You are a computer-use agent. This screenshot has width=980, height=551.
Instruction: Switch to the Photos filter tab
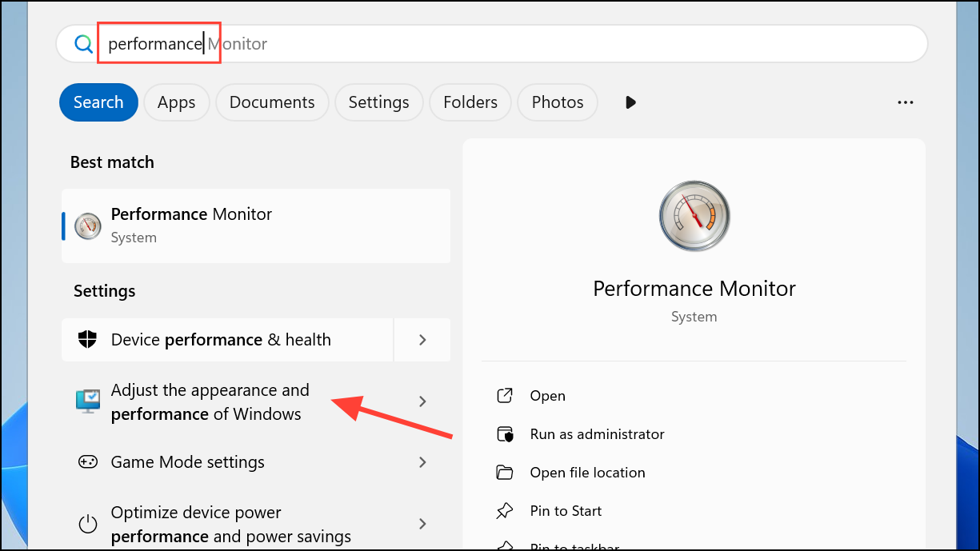point(558,102)
